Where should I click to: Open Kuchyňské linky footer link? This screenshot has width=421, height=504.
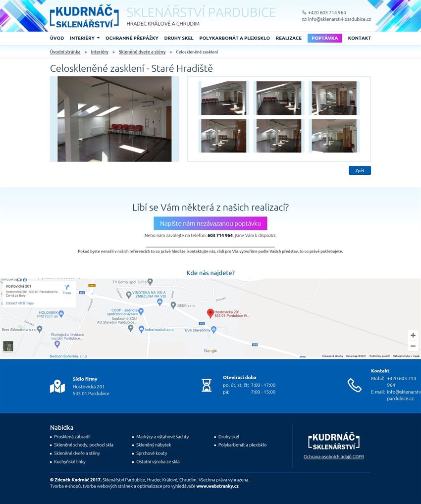point(70,461)
